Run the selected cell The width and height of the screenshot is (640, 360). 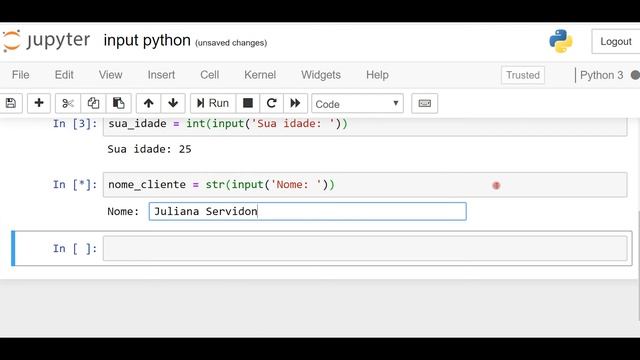point(213,103)
